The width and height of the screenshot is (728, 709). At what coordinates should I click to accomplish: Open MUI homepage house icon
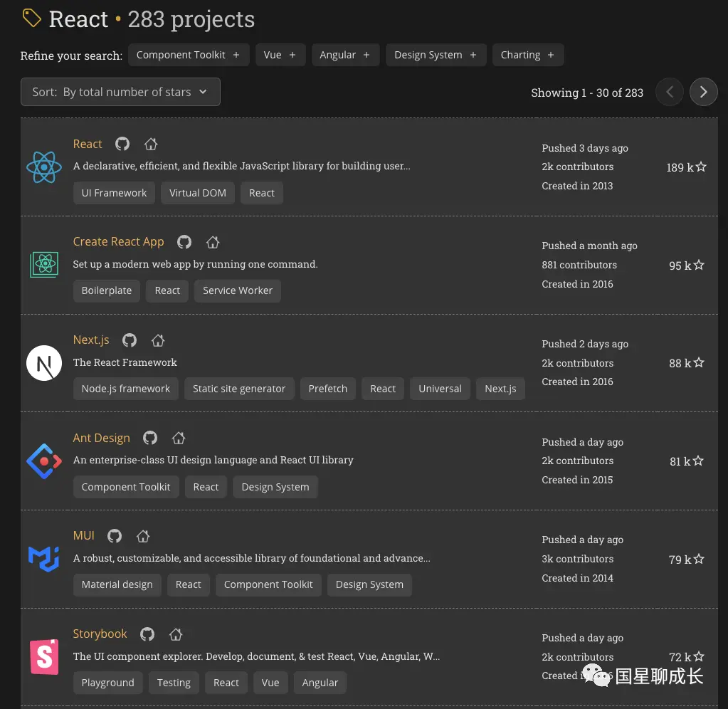click(143, 536)
